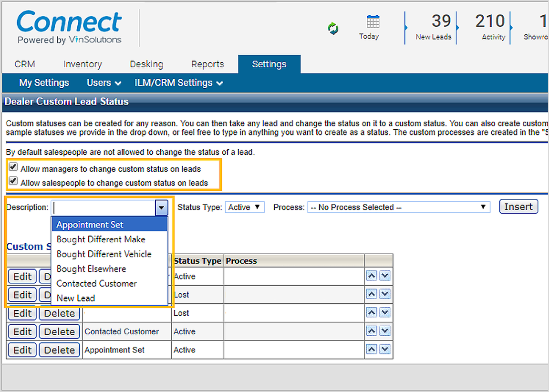The image size is (549, 392).
Task: Move Contacted Customer status down
Action: (x=385, y=331)
